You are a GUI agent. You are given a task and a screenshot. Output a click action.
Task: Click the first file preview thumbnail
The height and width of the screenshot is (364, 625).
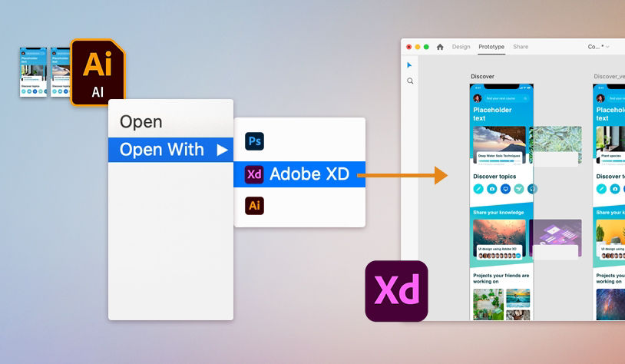click(x=34, y=72)
